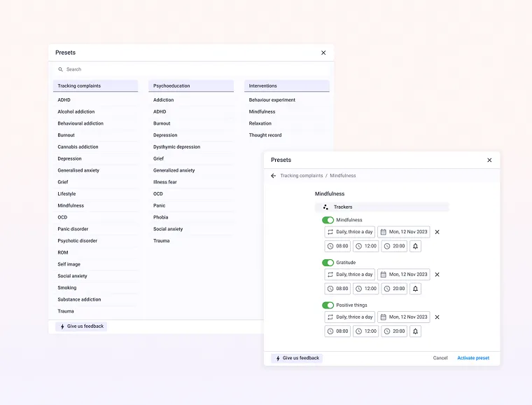Open Mindfulness 'Daily, thrice a day' frequency selector

point(350,232)
